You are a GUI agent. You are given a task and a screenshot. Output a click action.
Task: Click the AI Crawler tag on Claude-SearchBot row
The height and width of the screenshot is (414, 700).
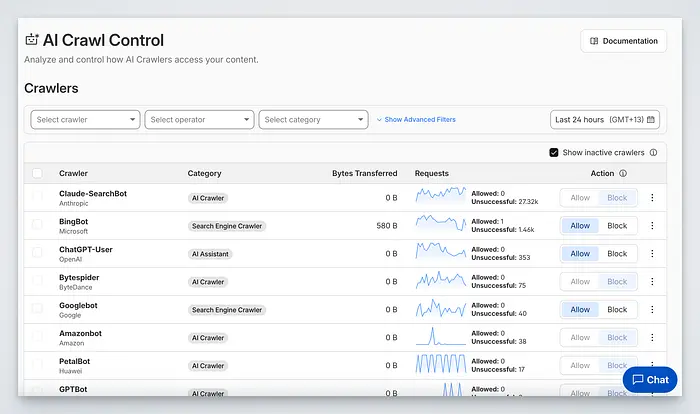click(208, 198)
